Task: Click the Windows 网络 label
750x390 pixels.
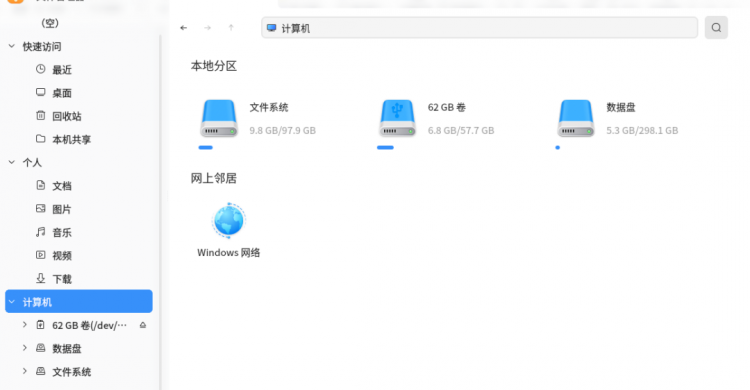Action: point(229,253)
